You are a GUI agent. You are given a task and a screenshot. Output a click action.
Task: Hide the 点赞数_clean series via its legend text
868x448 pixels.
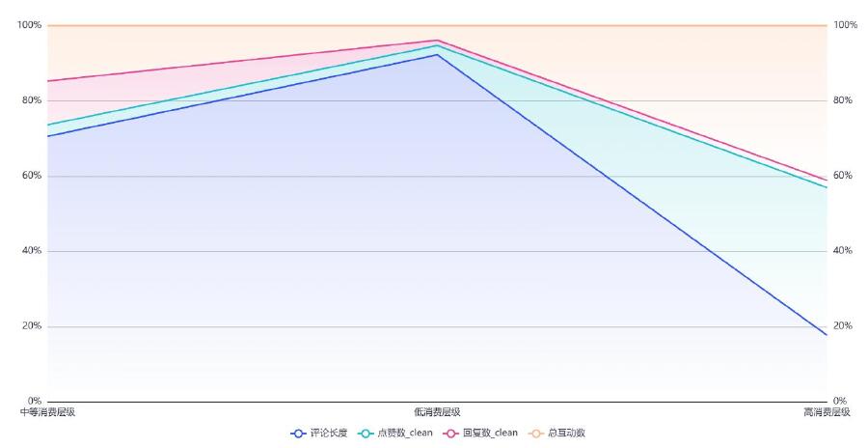(405, 434)
